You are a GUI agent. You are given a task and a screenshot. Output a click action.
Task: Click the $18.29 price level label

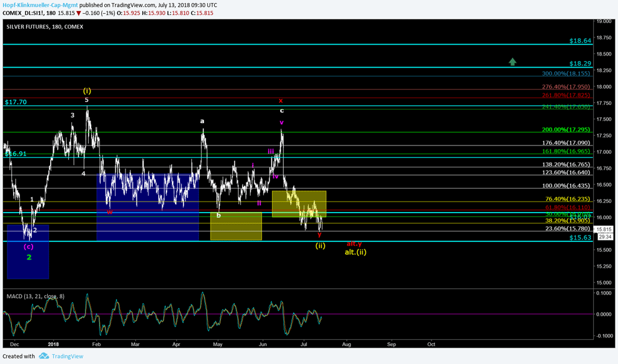[580, 63]
